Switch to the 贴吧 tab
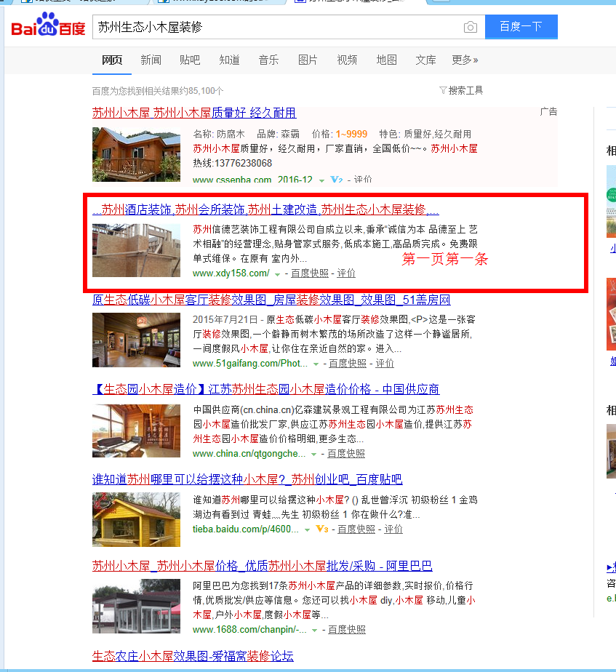Screen dimensions: 616x672 tap(190, 60)
